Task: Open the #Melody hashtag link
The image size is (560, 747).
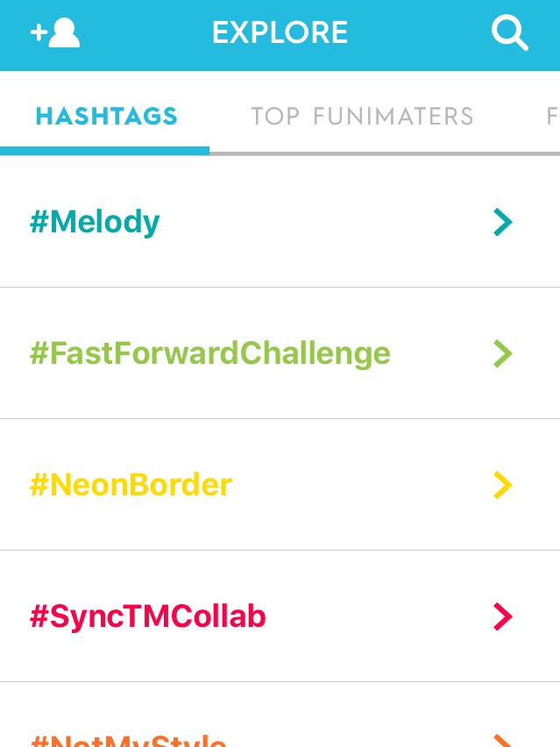Action: pyautogui.click(x=95, y=222)
